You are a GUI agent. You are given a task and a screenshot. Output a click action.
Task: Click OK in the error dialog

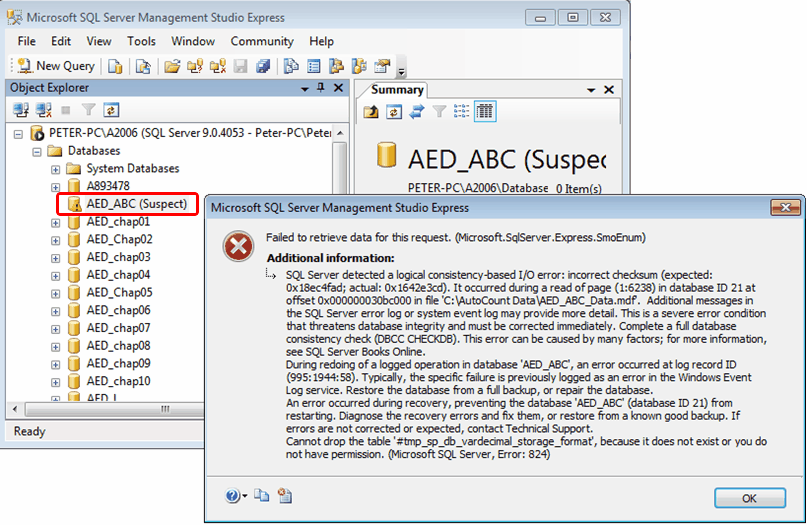click(x=749, y=498)
